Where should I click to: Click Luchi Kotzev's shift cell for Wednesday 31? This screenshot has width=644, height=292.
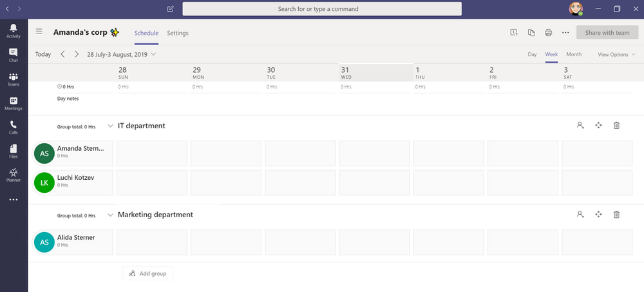tap(375, 182)
